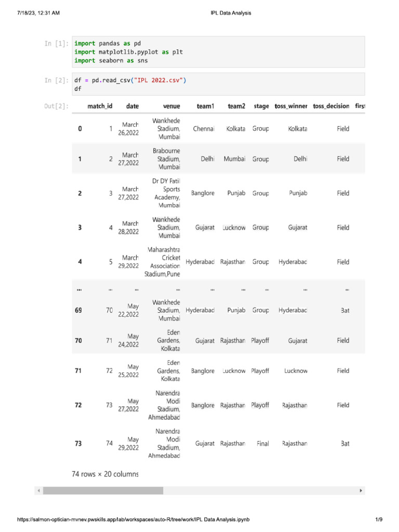Click the ellipsis truncated row marker
The width and height of the screenshot is (399, 532).
[79, 290]
